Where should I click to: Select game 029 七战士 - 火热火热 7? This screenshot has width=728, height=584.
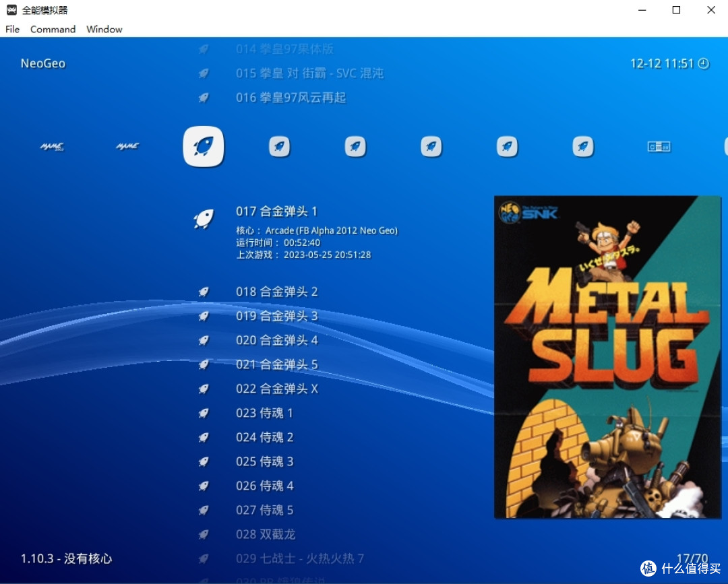300,558
